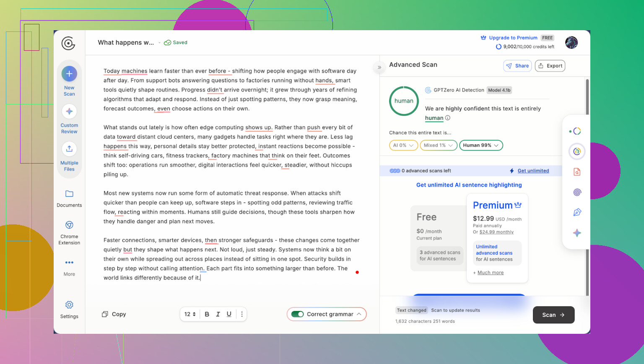Open Custom Review from sidebar
This screenshot has height=364, width=644.
click(69, 112)
